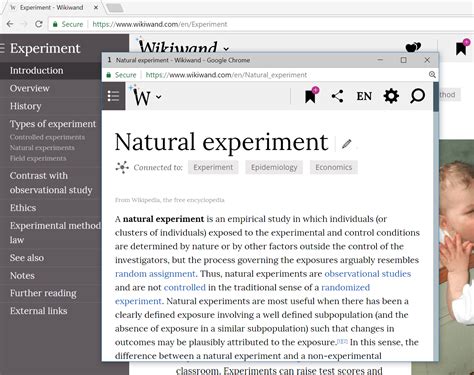
Task: Click the Connected to network icon
Action: (x=122, y=167)
